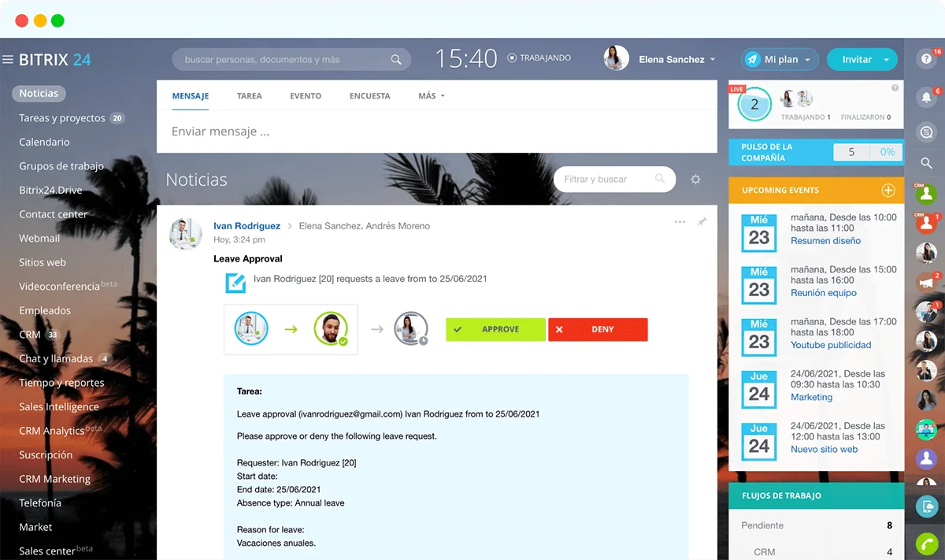
Task: Open Calendario in the left menu
Action: pyautogui.click(x=44, y=143)
